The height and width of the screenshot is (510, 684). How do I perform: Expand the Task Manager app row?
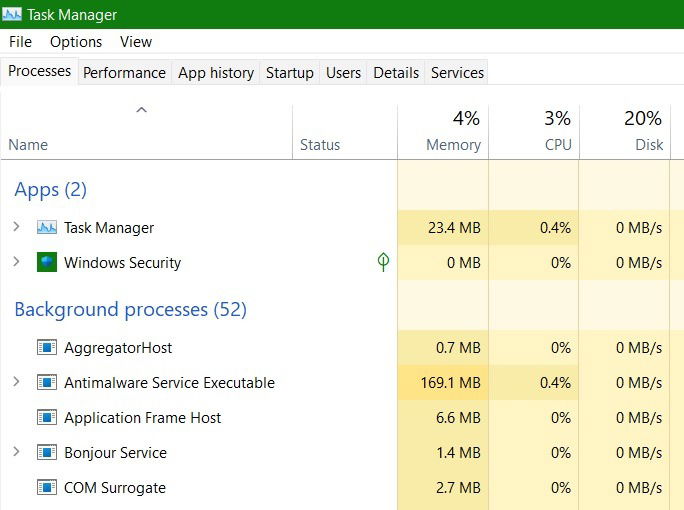point(16,226)
